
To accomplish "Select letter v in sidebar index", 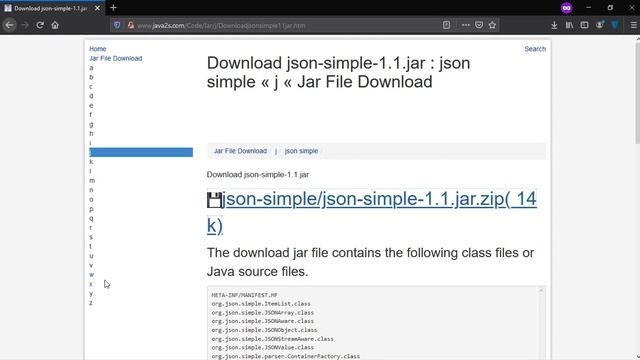I will (91, 265).
